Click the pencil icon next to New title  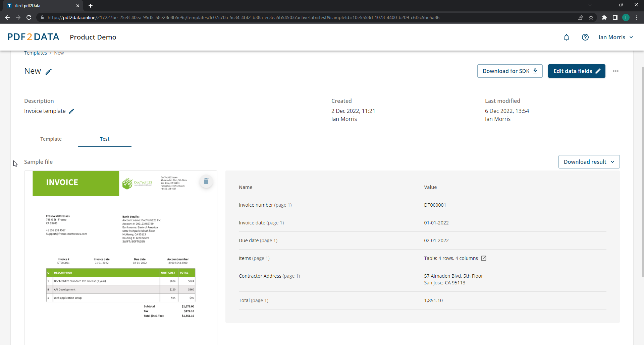point(49,72)
